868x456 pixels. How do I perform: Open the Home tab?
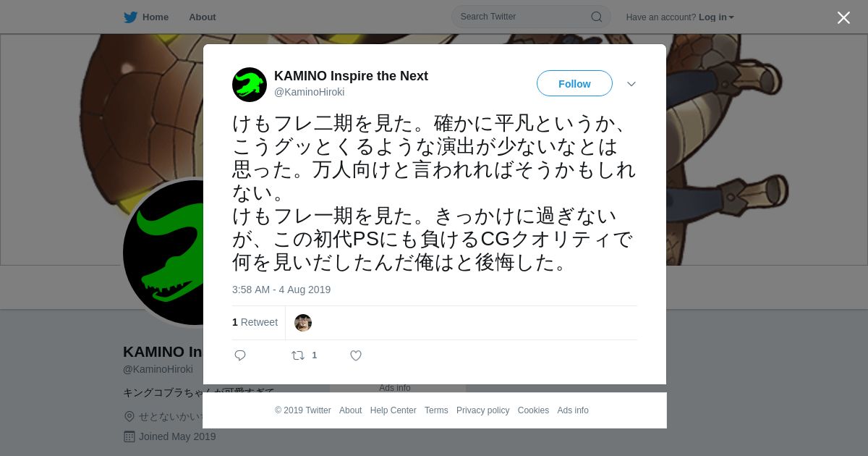pyautogui.click(x=147, y=17)
